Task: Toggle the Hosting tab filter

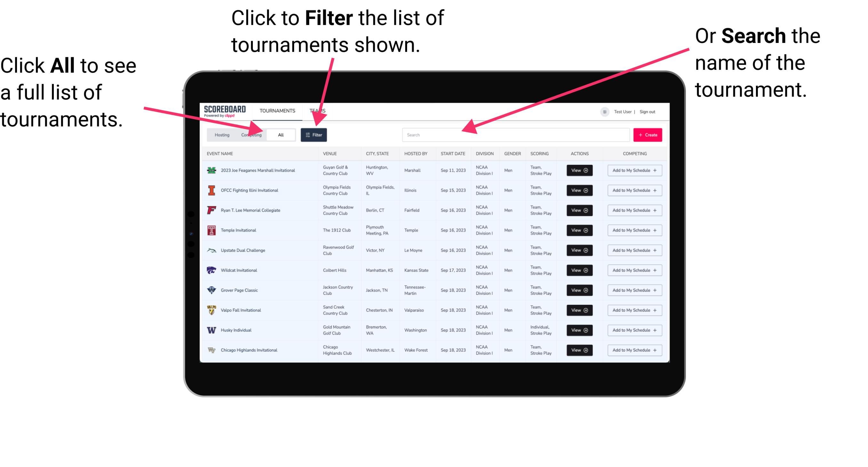Action: tap(220, 134)
